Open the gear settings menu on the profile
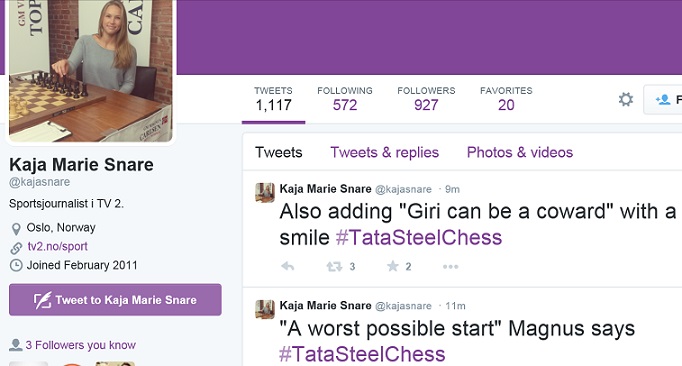682x366 pixels. tap(626, 100)
